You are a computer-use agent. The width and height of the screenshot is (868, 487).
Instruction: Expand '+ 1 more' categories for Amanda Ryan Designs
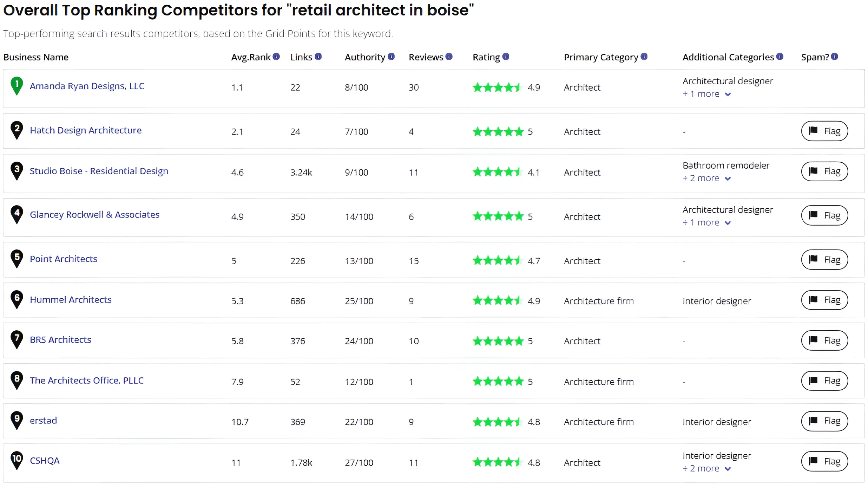707,94
